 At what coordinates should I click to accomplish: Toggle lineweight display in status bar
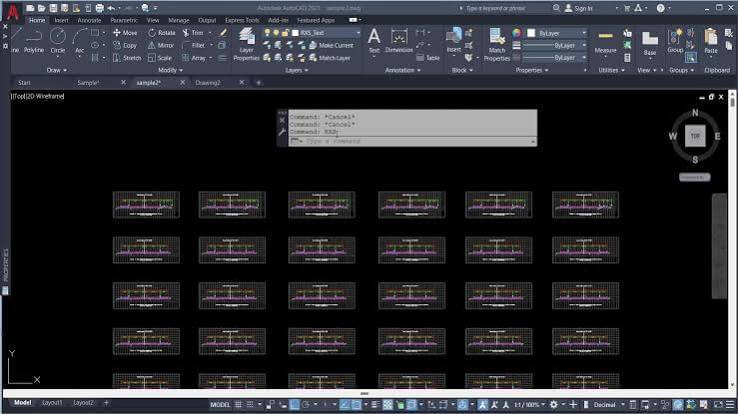click(375, 405)
